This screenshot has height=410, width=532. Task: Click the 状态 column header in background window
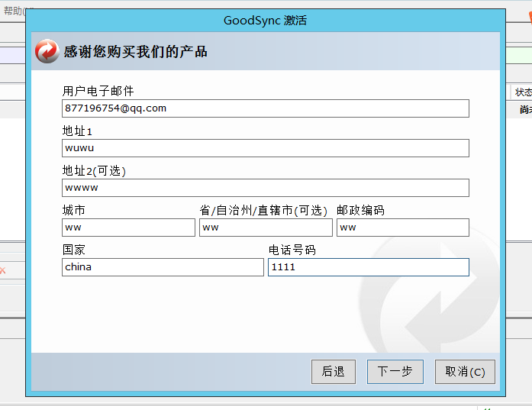[x=523, y=92]
